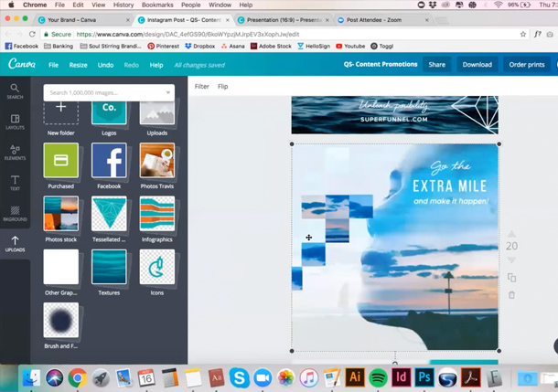Viewport: 558px width, 392px height.
Task: Expand the image search dropdown arrow
Action: point(168,93)
